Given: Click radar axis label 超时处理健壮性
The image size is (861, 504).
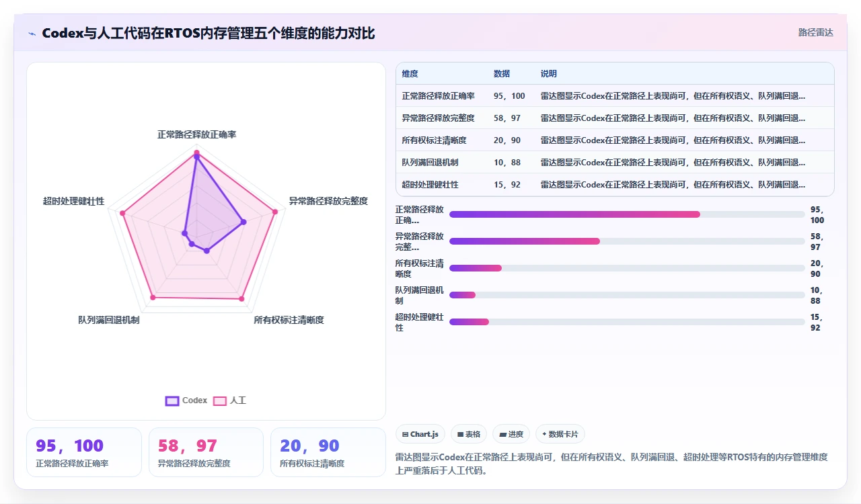Looking at the screenshot, I should pyautogui.click(x=73, y=201).
